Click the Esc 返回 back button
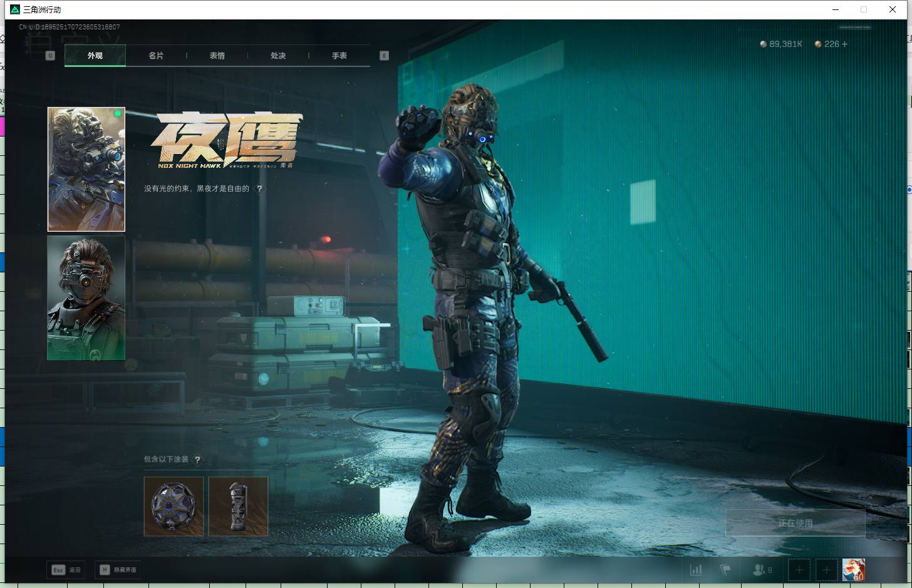Viewport: 912px width, 588px height. pyautogui.click(x=66, y=570)
